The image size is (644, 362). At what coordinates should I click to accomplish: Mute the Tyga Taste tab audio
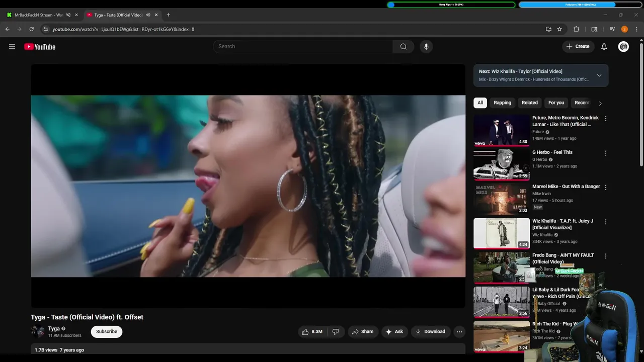click(x=148, y=15)
